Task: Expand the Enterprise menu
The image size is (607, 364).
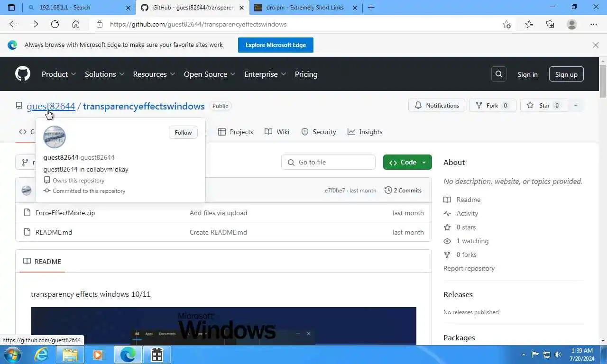Action: coord(265,74)
